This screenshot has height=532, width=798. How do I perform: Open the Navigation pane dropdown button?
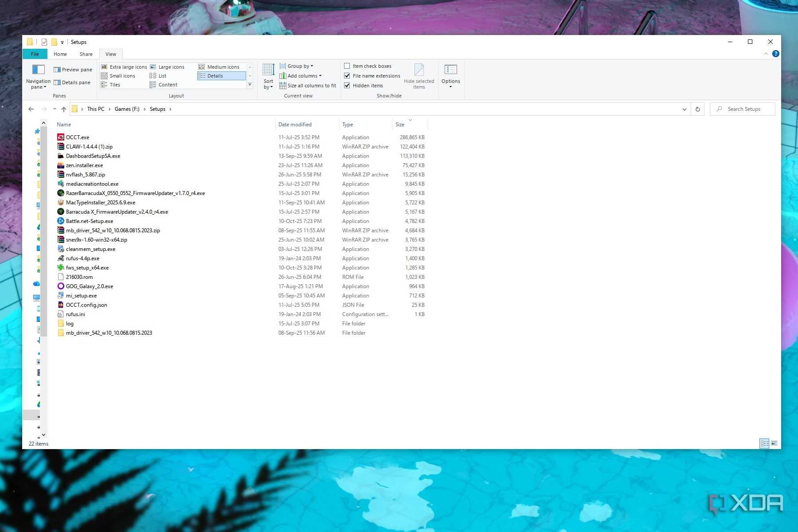pos(38,77)
